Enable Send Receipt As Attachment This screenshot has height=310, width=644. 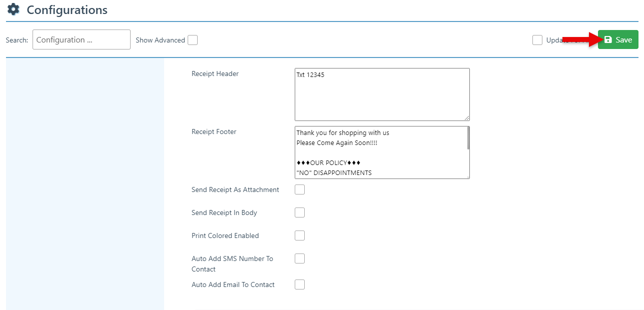(x=300, y=189)
